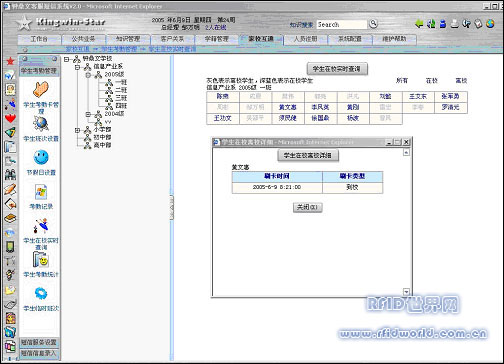Click the printer icon in top toolbar
The width and height of the screenshot is (504, 364).
click(x=454, y=24)
